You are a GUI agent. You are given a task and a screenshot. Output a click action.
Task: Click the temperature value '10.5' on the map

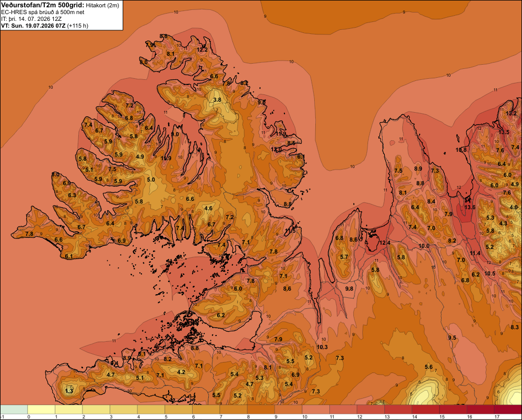[490, 273]
